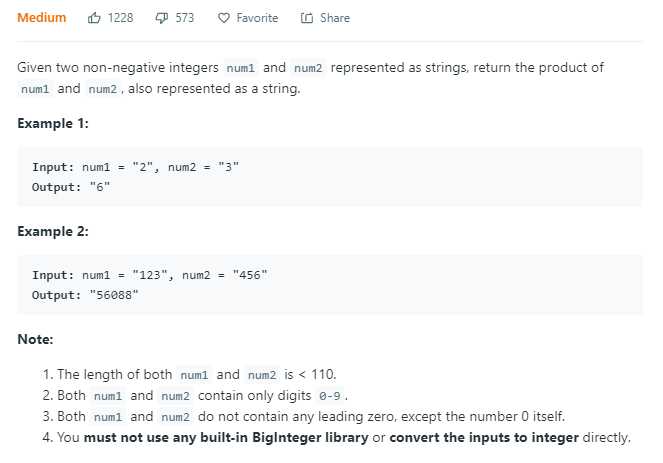Click the heart Favorite icon
Viewport: 663px width, 463px height.
click(224, 18)
